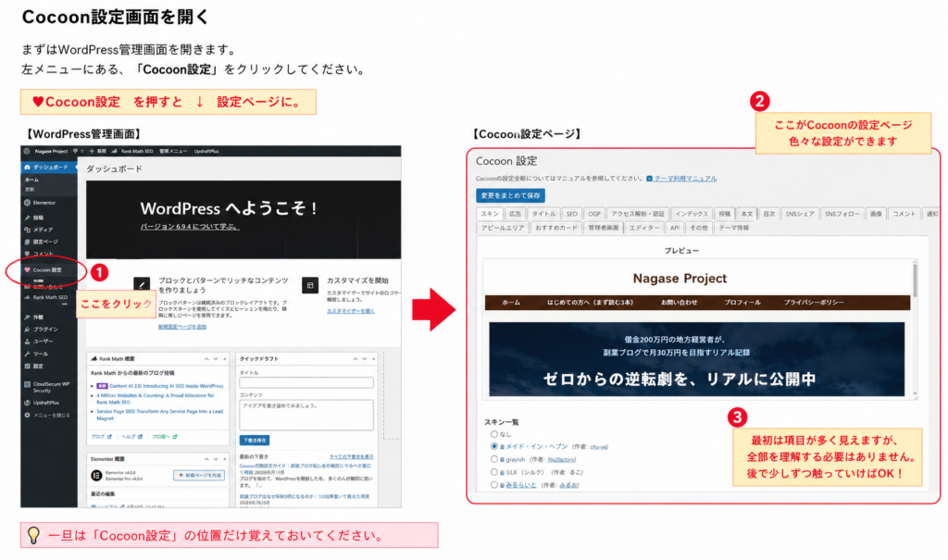This screenshot has width=948, height=560.
Task: Open UpdraftPlus in the admin bar
Action: pos(206,151)
